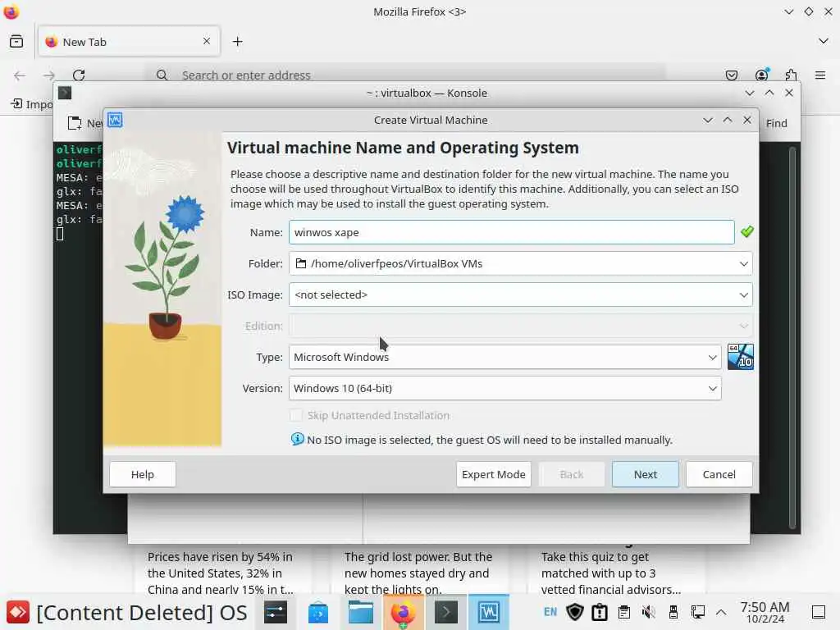Open the muted volume tray icon
Screen dimensions: 840x630
[649, 612]
